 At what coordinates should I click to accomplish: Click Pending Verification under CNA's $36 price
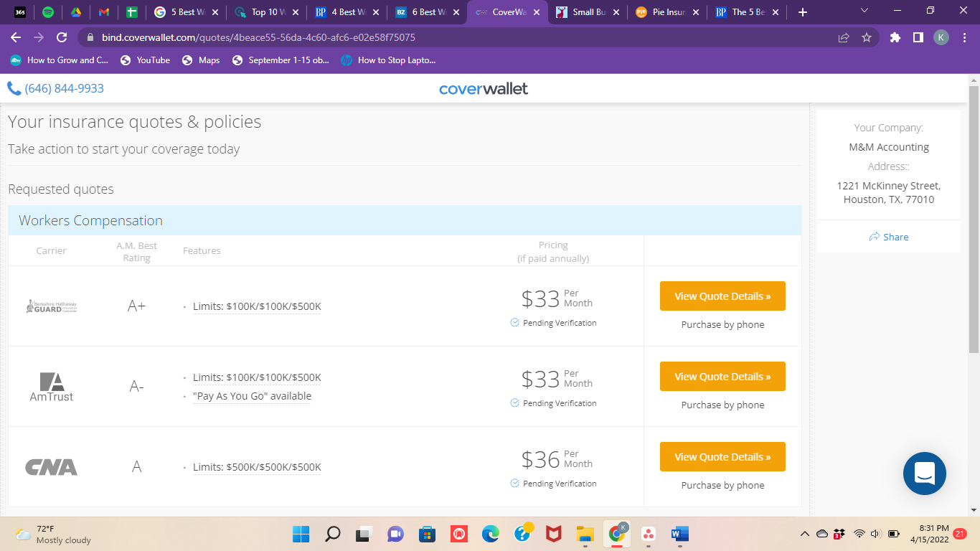coord(553,484)
